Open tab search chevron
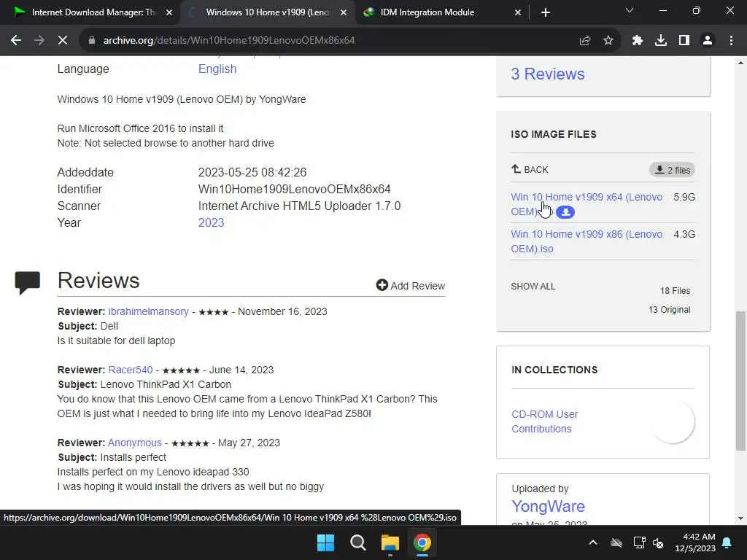The height and width of the screenshot is (560, 747). pyautogui.click(x=630, y=10)
